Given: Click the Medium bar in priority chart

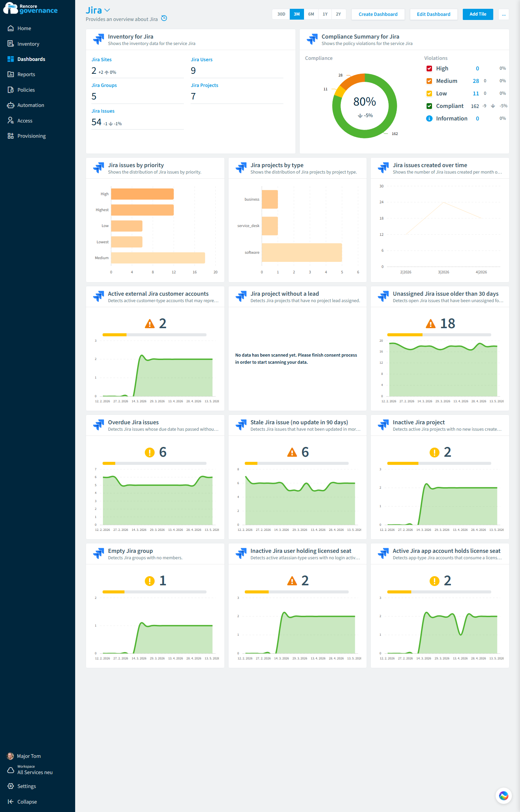Looking at the screenshot, I should (x=158, y=258).
